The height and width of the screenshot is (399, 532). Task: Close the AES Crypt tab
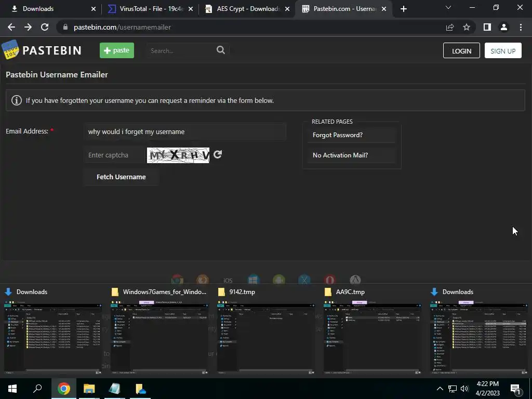click(x=287, y=9)
